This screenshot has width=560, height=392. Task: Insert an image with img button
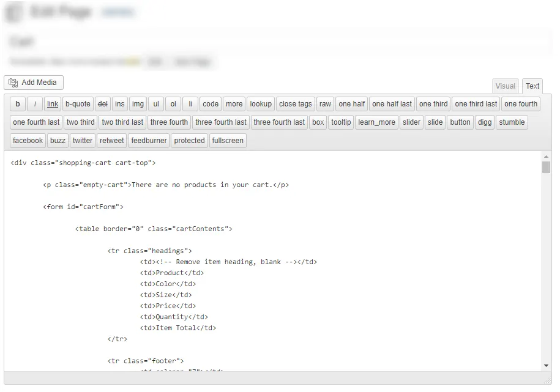(x=138, y=104)
